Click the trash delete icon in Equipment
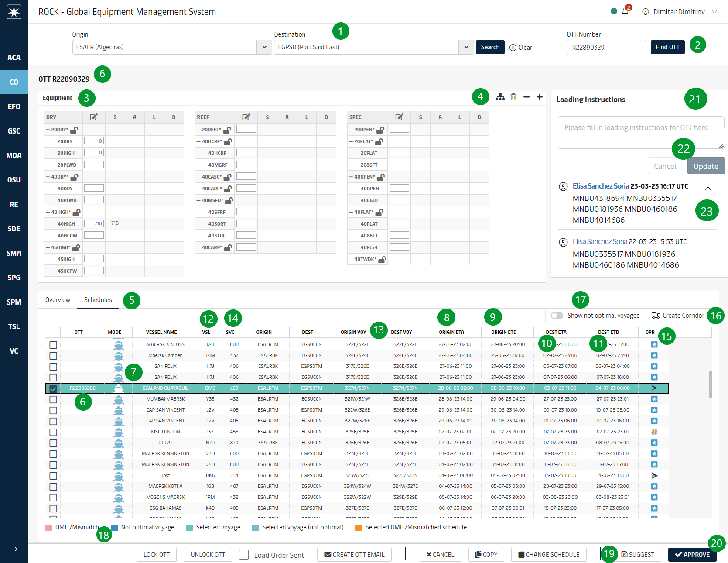728x563 pixels. (x=513, y=97)
